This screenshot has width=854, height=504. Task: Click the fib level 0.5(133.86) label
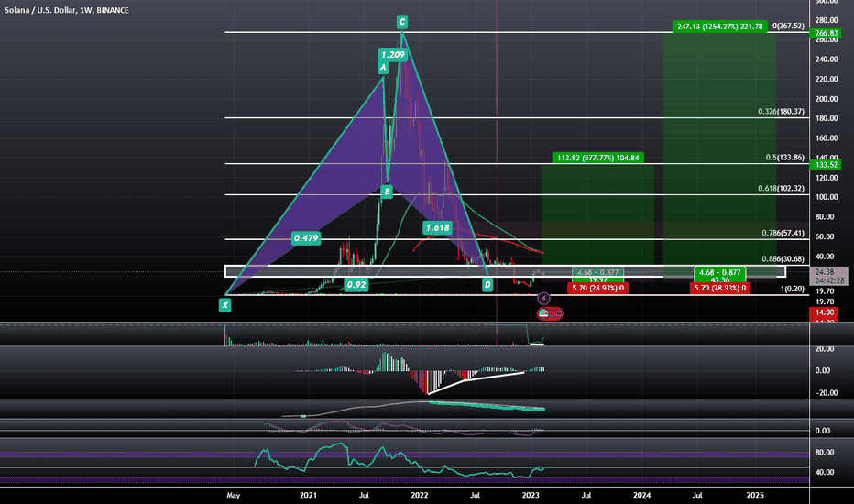click(x=785, y=157)
